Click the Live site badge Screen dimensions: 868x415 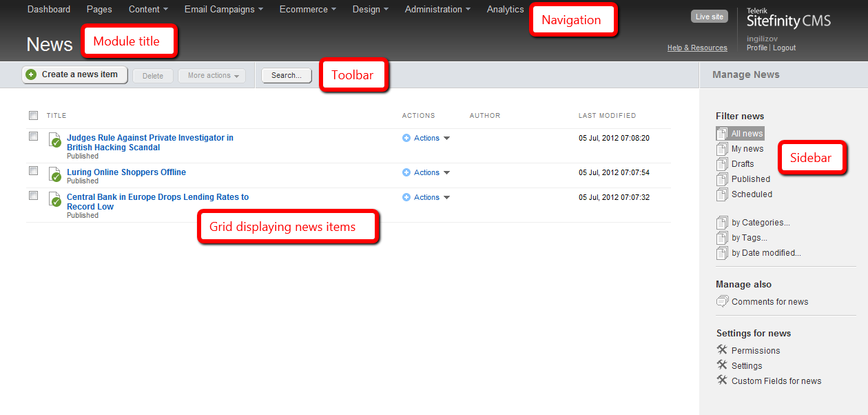coord(709,17)
